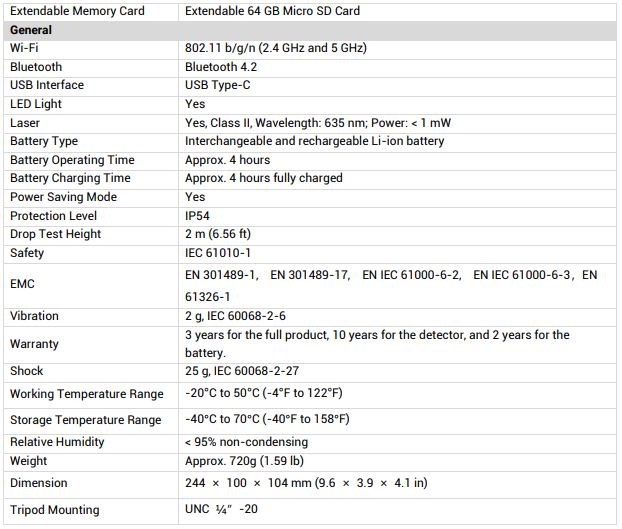
Task: Select the Power Saving Mode label
Action: click(63, 197)
